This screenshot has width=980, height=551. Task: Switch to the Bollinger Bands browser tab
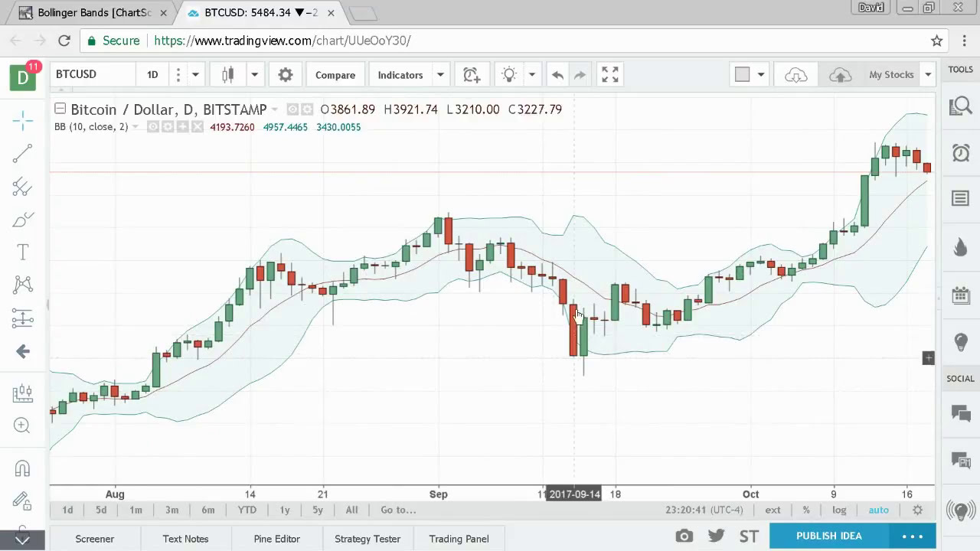(94, 13)
